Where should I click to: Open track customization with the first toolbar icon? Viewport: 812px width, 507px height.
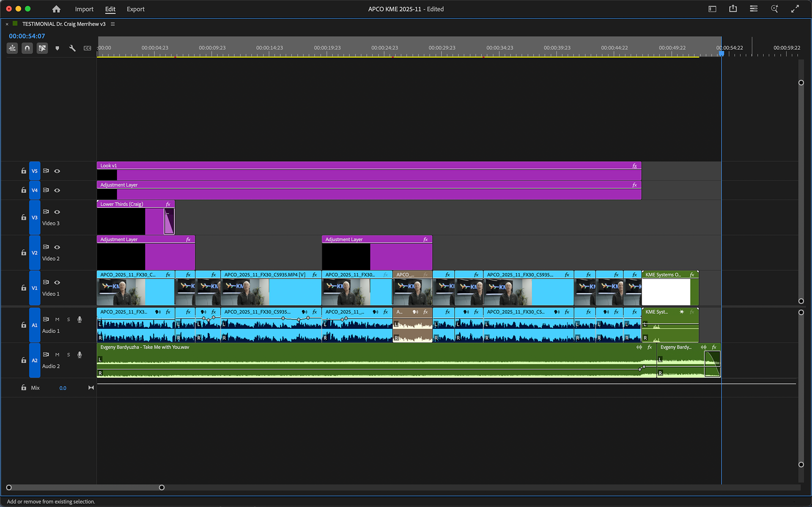tap(12, 48)
